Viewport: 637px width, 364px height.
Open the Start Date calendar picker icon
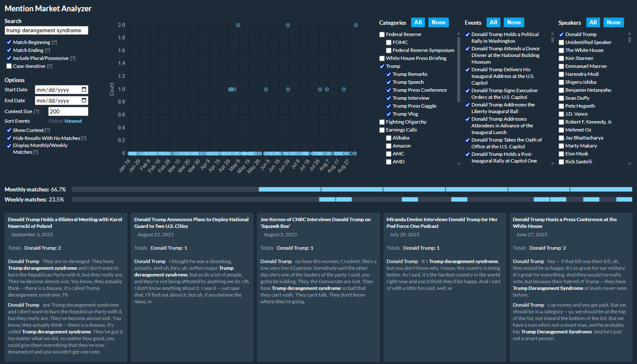(84, 90)
